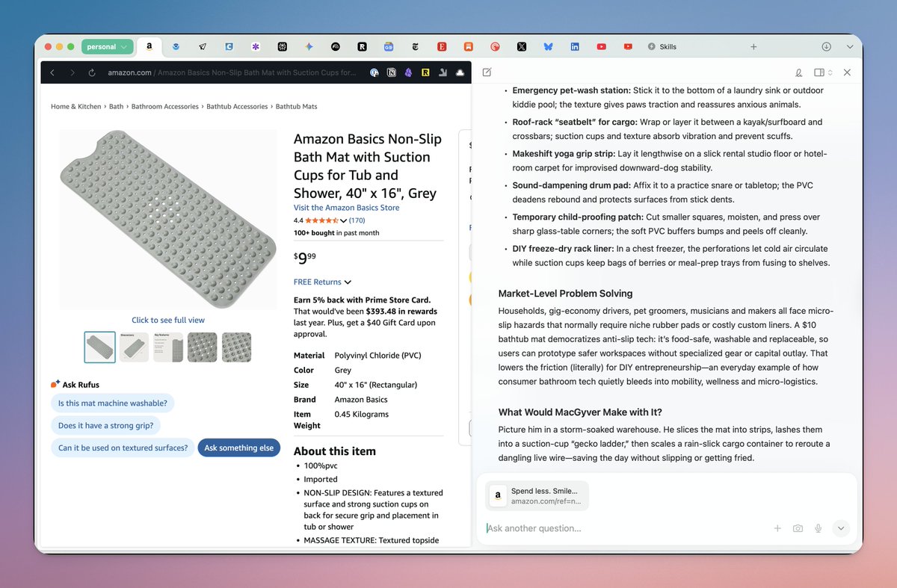Viewport: 897px width, 588px height.
Task: Open the paper-plane icon tab
Action: pos(203,46)
